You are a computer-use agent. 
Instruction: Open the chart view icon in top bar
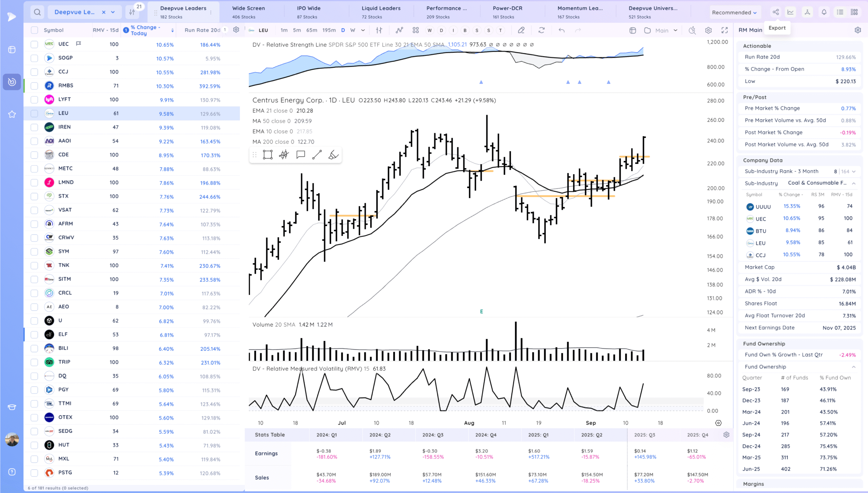(x=791, y=12)
